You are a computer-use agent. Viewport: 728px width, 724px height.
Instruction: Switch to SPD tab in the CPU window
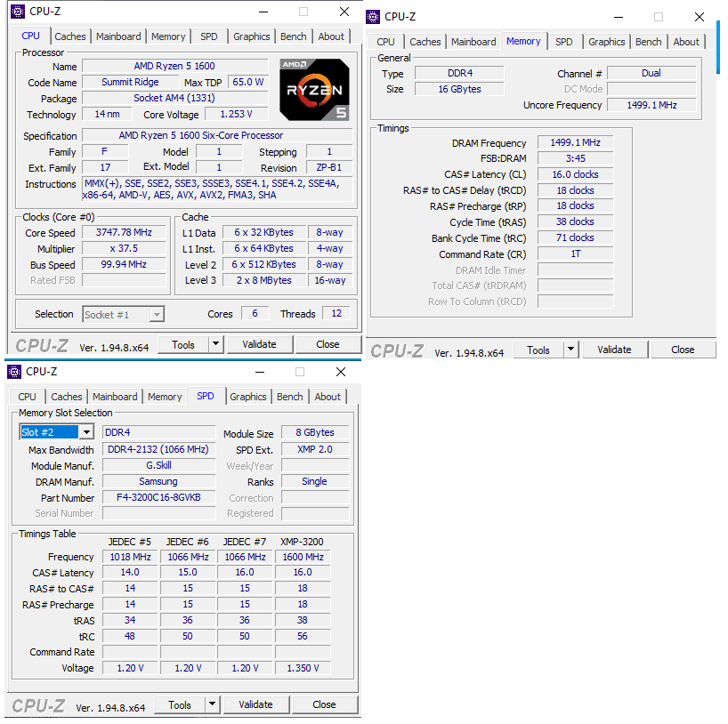click(x=209, y=36)
